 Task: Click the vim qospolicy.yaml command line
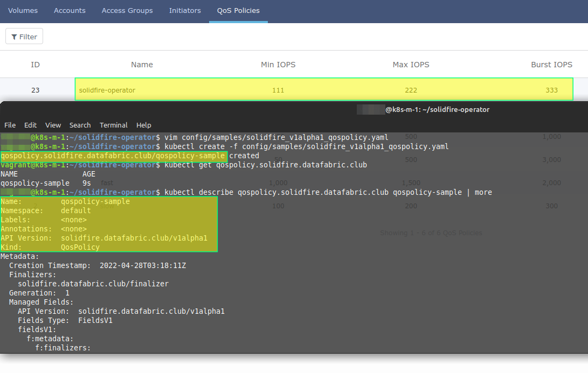[194, 137]
